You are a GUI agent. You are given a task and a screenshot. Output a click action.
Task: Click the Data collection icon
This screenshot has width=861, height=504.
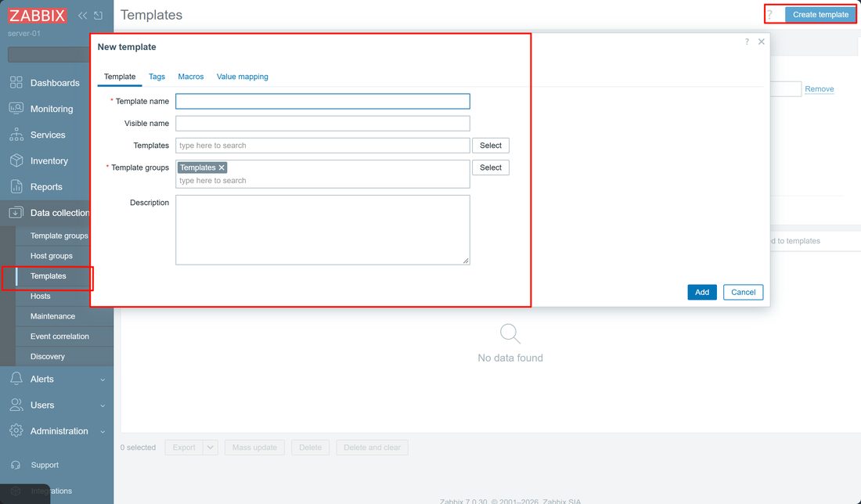[16, 212]
